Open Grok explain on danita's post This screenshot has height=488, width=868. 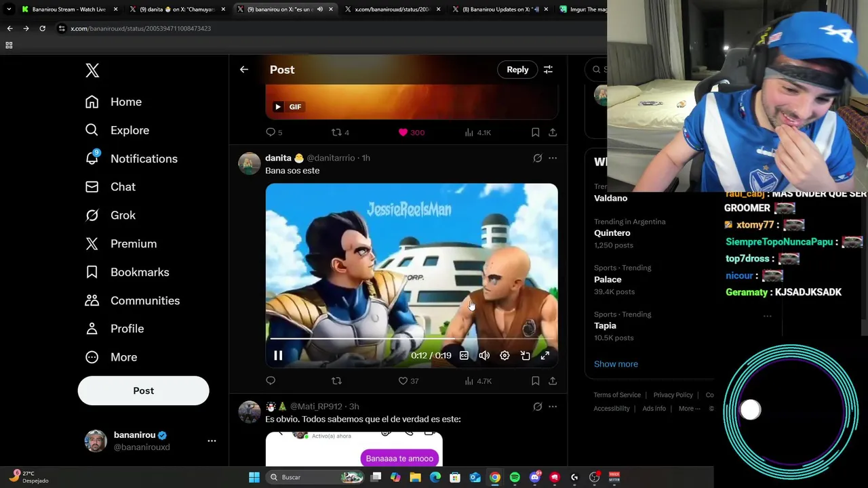tap(537, 159)
